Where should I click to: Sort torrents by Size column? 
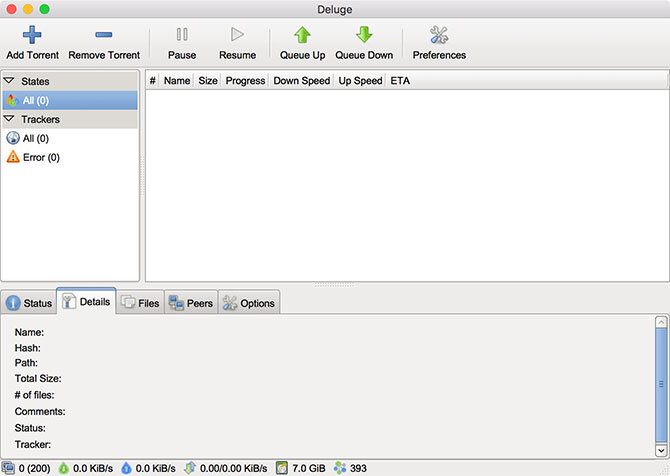[x=208, y=80]
